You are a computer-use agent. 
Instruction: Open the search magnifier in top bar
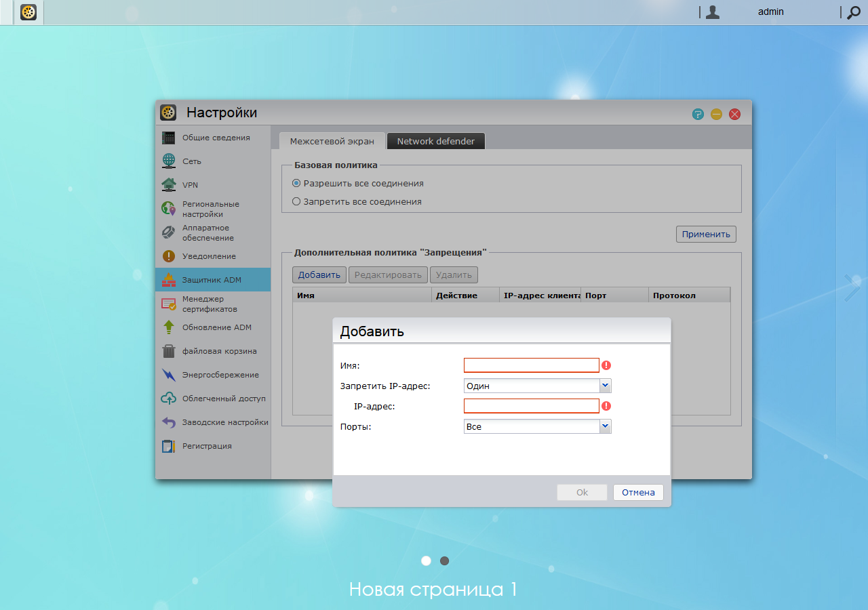pos(854,12)
